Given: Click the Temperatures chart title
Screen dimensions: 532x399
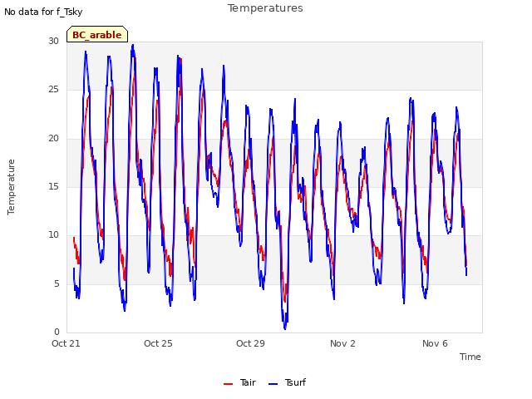Looking at the screenshot, I should pos(265,8).
